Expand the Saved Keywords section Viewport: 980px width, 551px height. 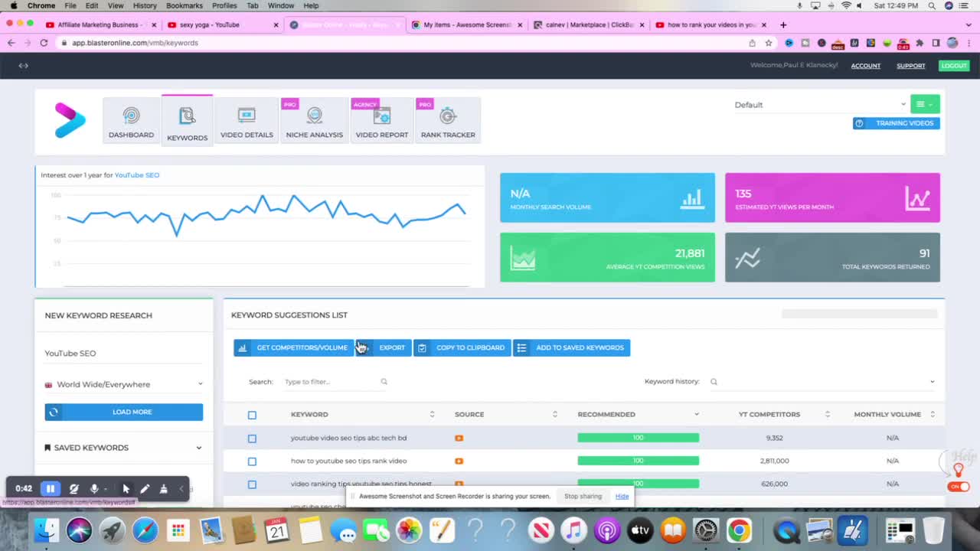[x=123, y=448]
